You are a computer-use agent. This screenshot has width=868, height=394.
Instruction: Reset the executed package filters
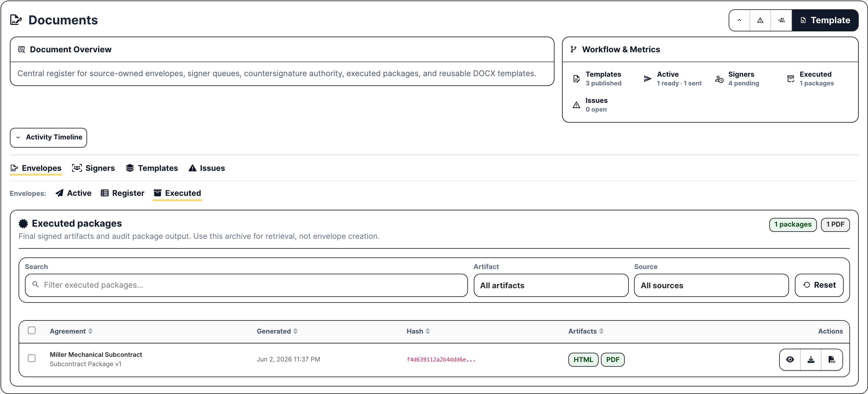pyautogui.click(x=819, y=285)
